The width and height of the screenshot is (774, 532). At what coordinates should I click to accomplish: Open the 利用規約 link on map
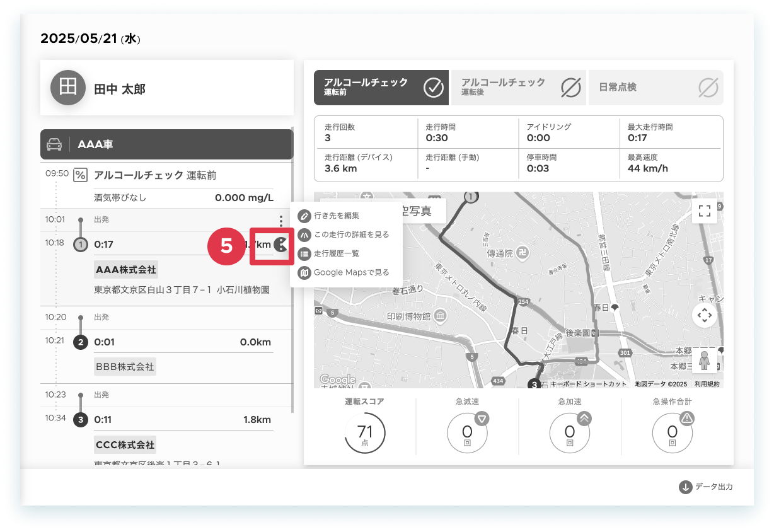[x=707, y=384]
